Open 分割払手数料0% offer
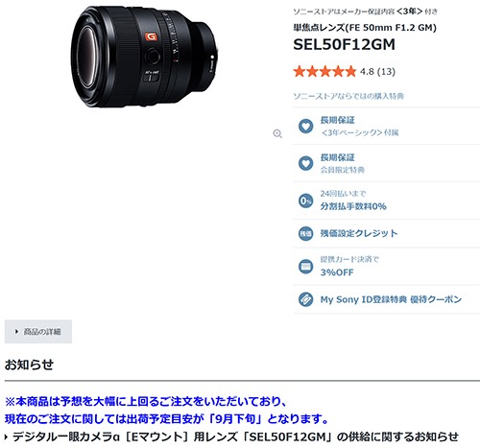The image size is (480, 448). coord(386,200)
